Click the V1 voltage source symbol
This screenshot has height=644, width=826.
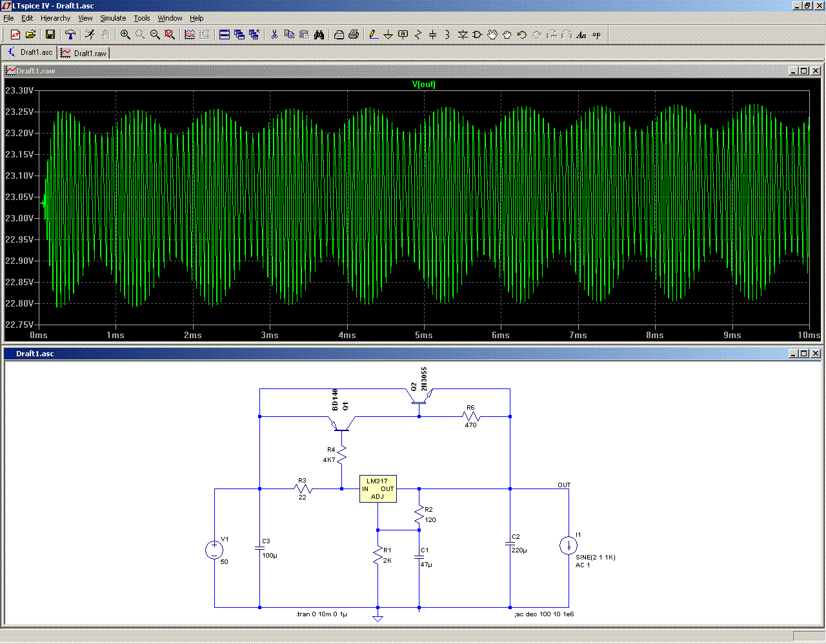[214, 550]
